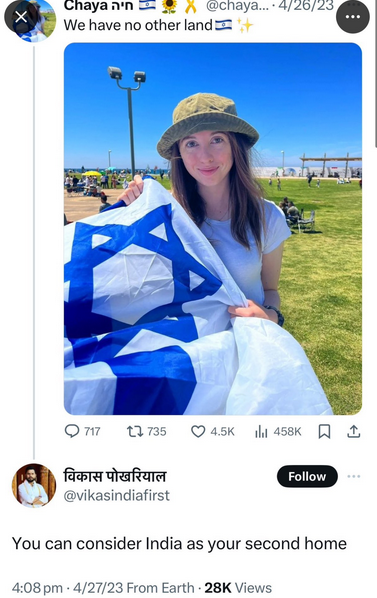Tap the reply icon with 717 comments
Viewport: 377px width, 598px height.
coord(82,431)
